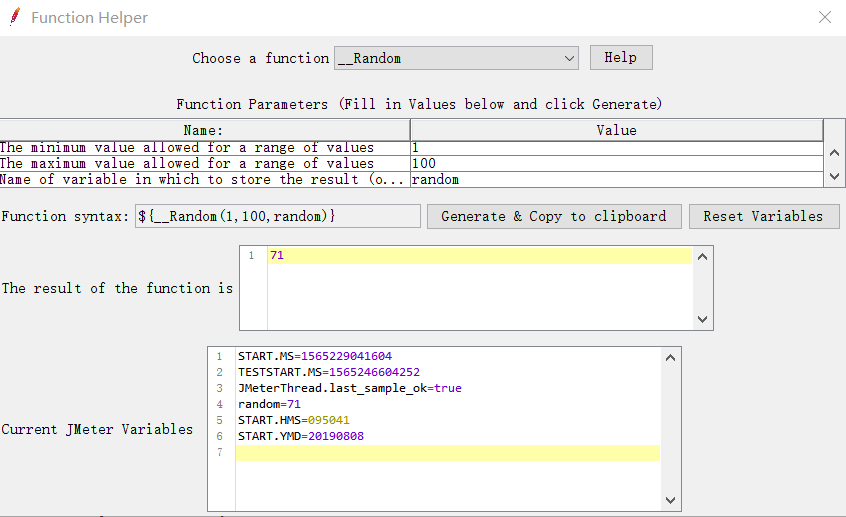This screenshot has width=846, height=517.
Task: Click the START.YMD=20190808 line
Action: (x=301, y=436)
